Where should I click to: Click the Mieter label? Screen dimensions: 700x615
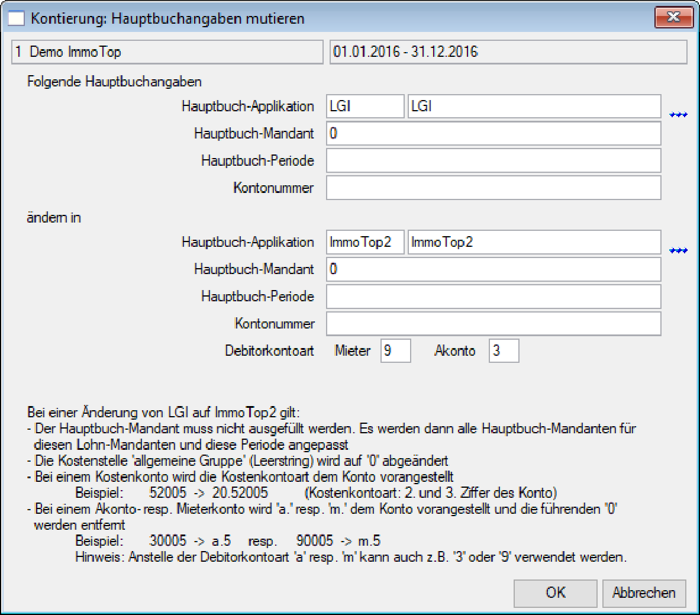pos(353,350)
